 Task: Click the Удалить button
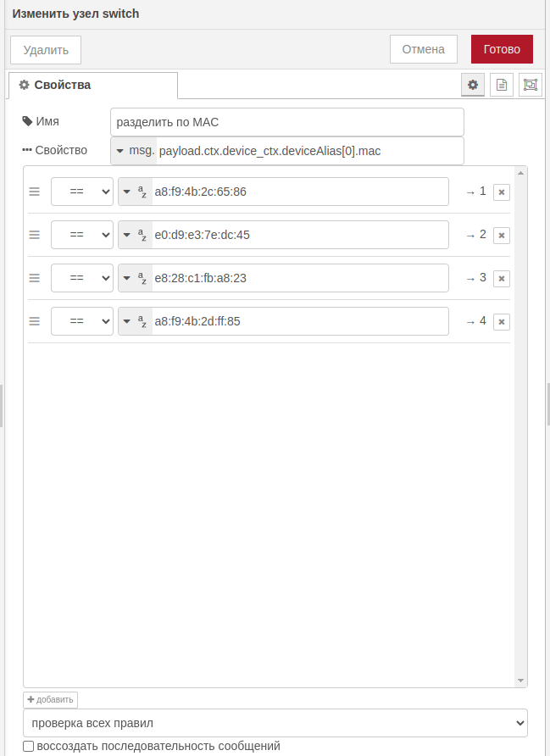[46, 50]
